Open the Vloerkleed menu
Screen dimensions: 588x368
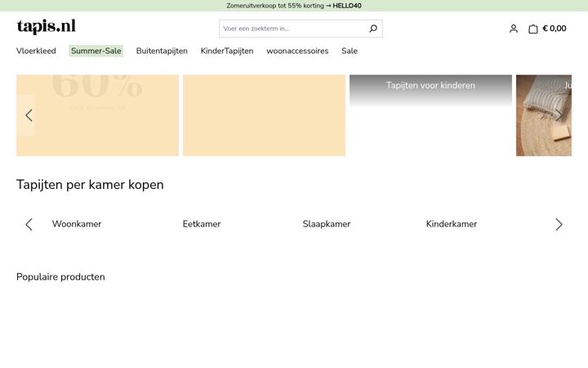click(x=36, y=51)
